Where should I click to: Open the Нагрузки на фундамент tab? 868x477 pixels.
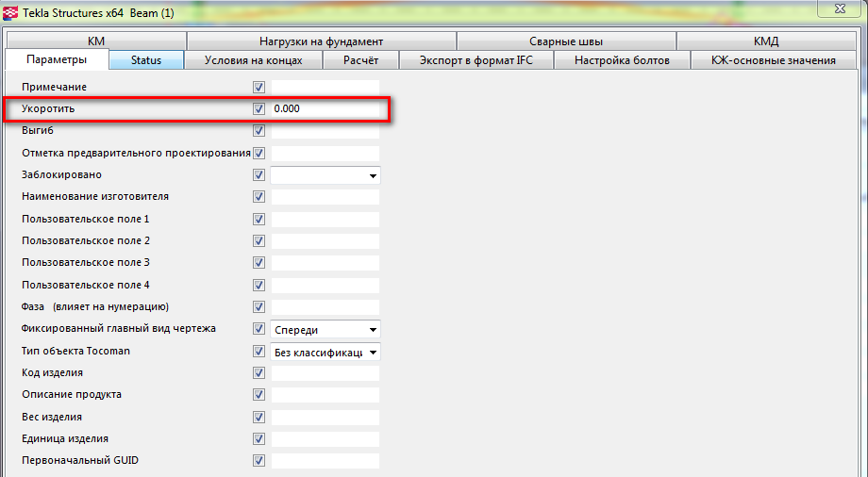[321, 41]
